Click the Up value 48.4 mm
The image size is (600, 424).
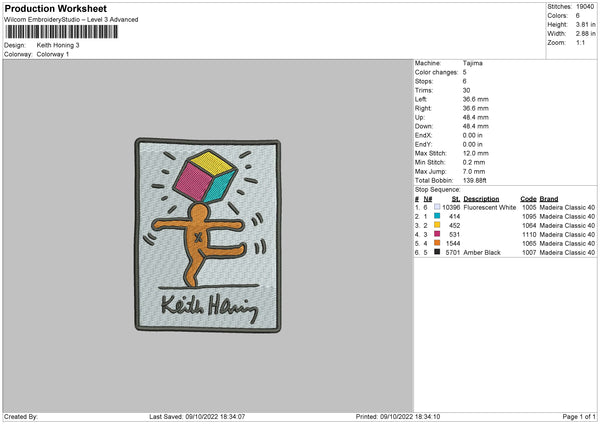476,117
